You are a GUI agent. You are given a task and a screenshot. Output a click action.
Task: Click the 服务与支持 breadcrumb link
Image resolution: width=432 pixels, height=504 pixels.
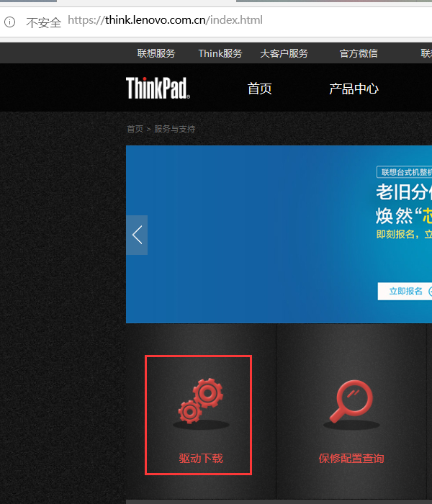(x=174, y=129)
